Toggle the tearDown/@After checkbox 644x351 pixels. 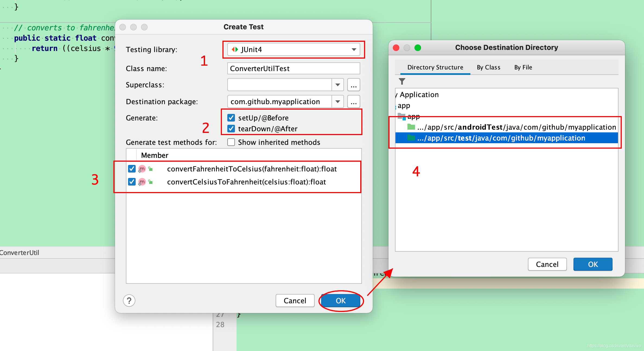point(231,129)
